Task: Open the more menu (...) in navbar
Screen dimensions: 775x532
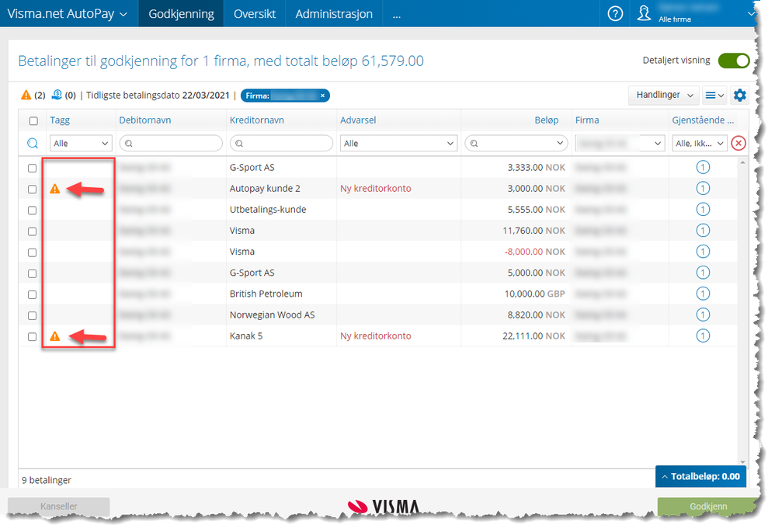Action: click(x=396, y=14)
